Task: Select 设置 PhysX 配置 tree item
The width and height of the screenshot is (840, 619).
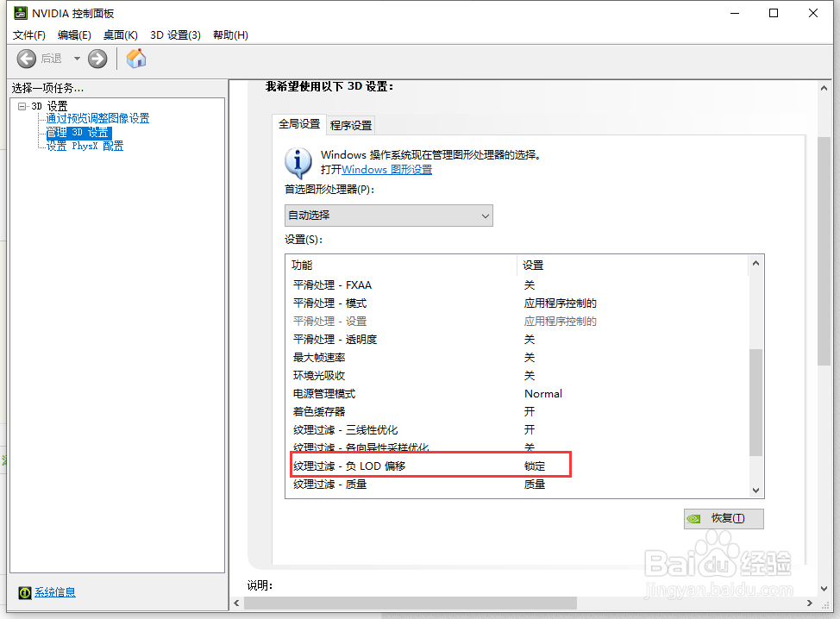Action: [85, 146]
